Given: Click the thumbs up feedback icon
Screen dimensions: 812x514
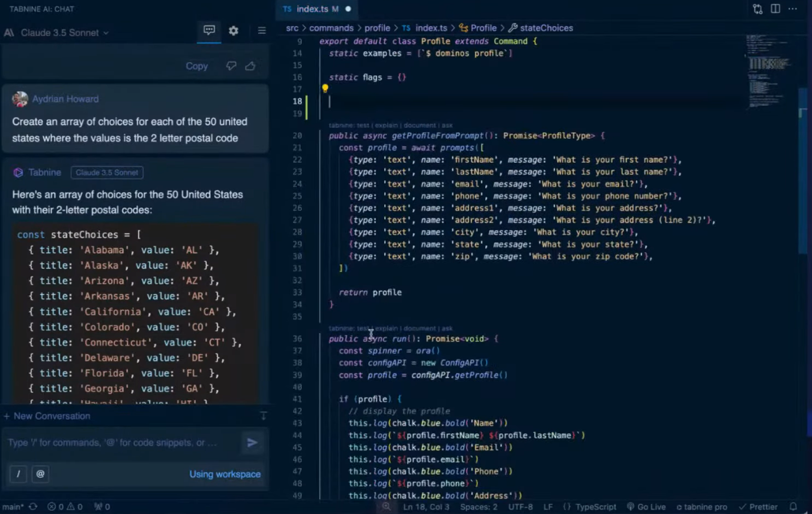Looking at the screenshot, I should [250, 66].
